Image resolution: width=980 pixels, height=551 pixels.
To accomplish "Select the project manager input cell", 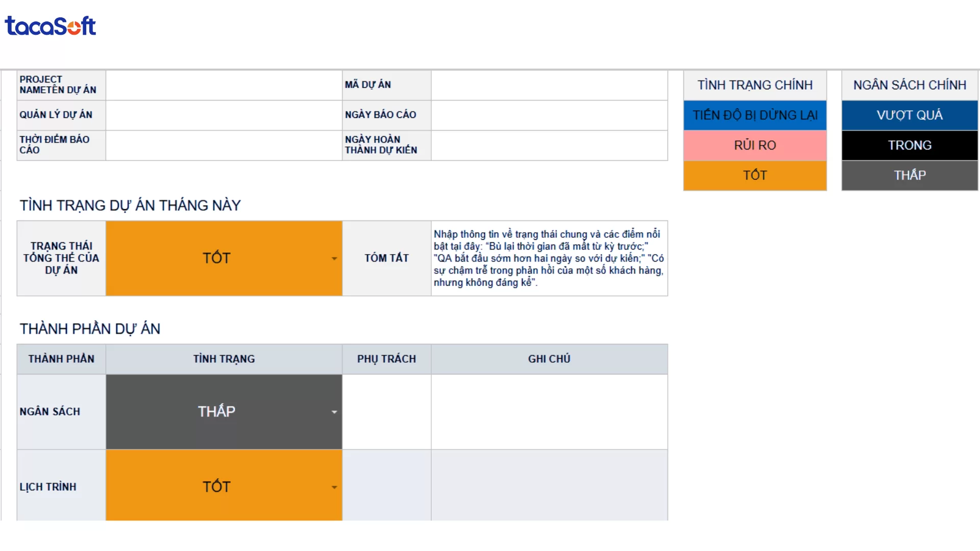I will pos(224,115).
